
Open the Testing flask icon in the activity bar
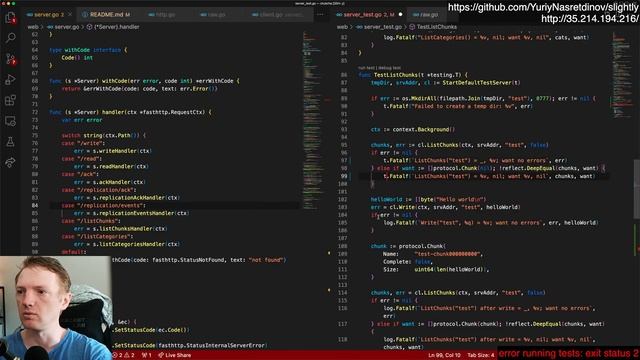[x=10, y=142]
